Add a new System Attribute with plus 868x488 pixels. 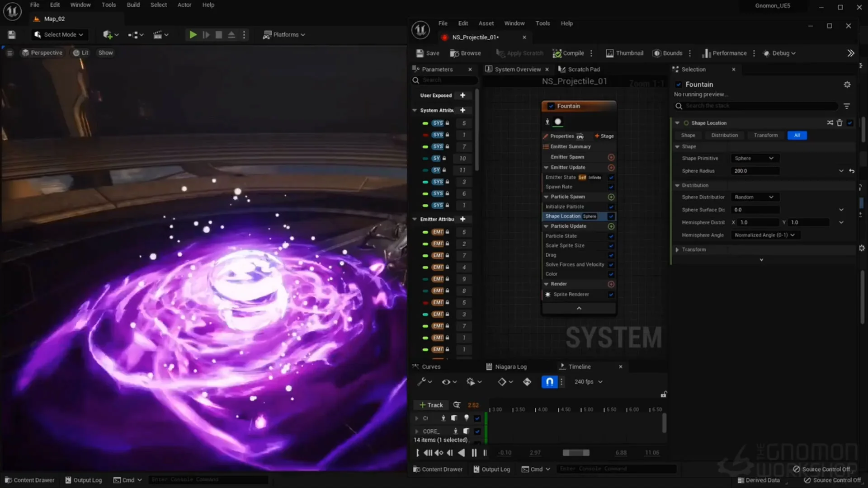tap(462, 110)
